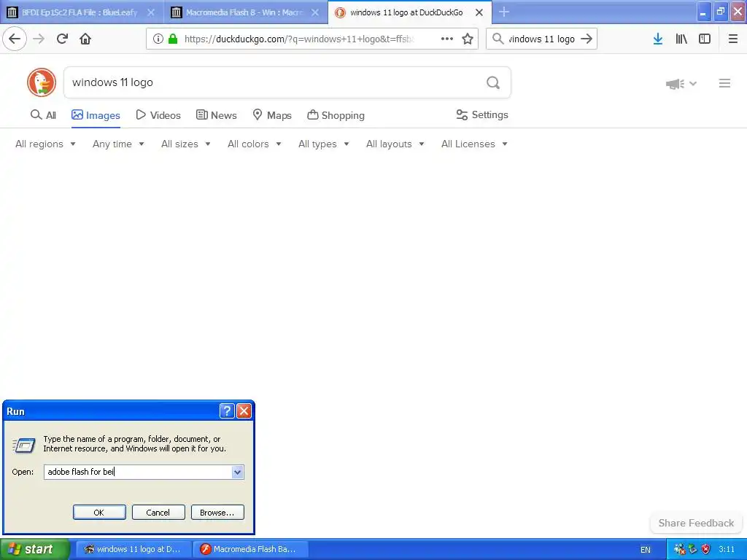
Task: Open the Windows start button
Action: pos(35,549)
